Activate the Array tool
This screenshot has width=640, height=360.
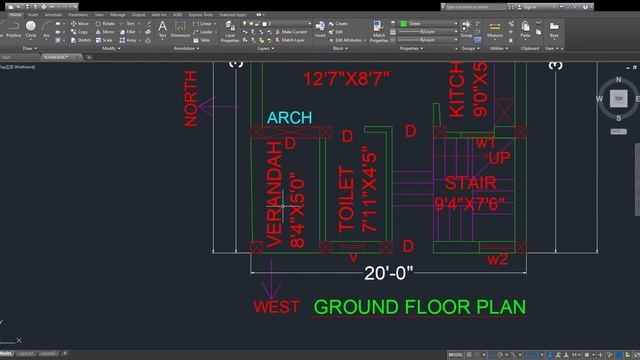point(128,40)
